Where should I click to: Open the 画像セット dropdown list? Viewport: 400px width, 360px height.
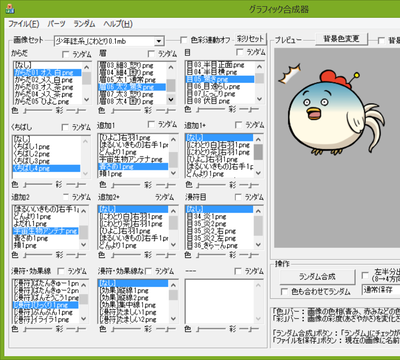(x=159, y=41)
